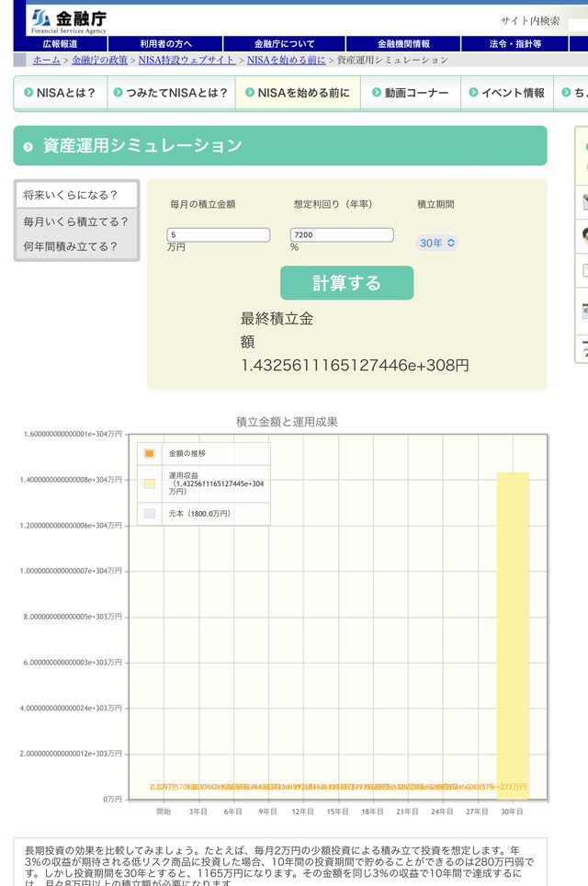
Task: Select 将来いくらになる？ simulation mode
Action: tap(77, 195)
